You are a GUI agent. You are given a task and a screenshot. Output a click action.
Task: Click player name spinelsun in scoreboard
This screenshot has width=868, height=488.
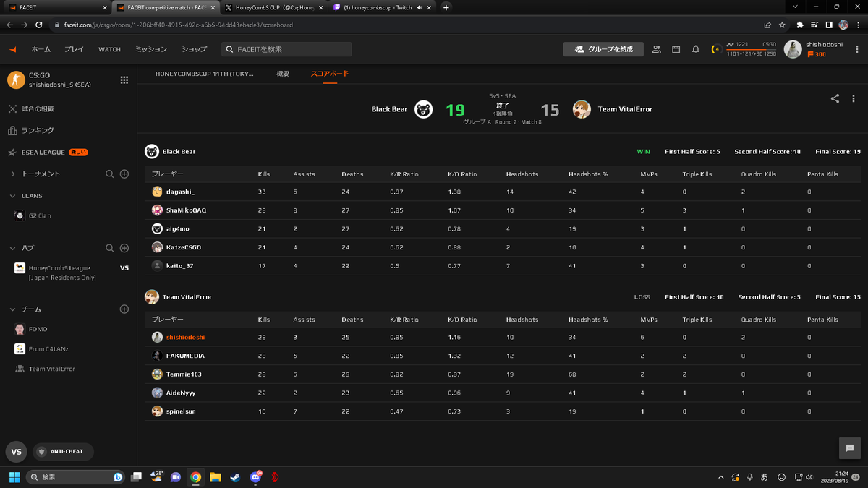click(181, 411)
